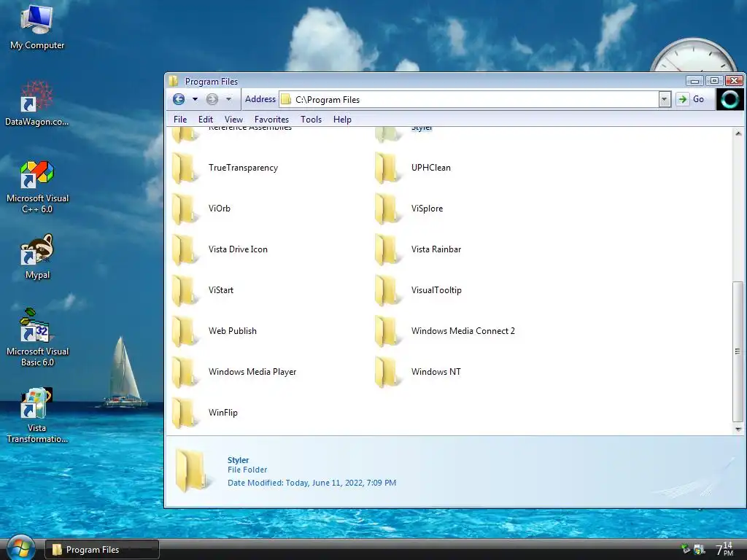
Task: Select the WinFlip folder icon
Action: pos(185,413)
